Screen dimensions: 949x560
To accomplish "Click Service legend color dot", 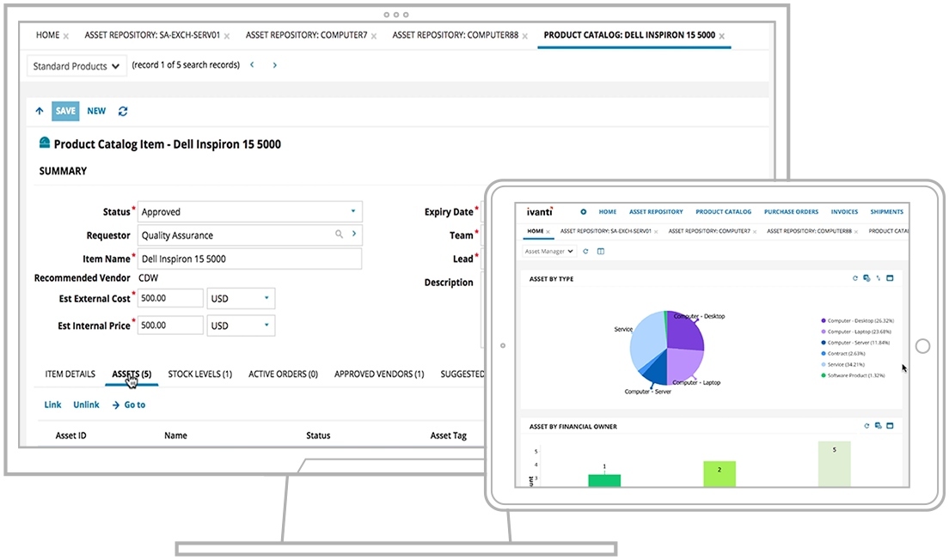I will (x=823, y=365).
